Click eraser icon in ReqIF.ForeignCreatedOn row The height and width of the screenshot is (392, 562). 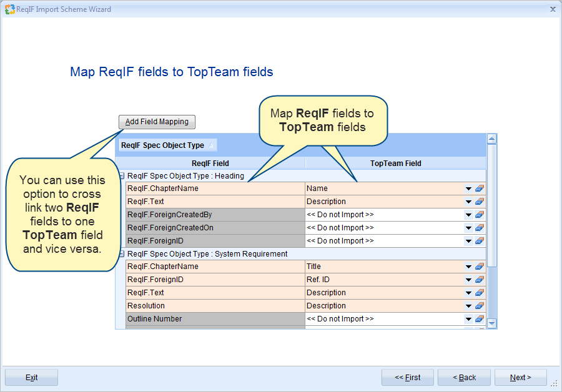click(x=479, y=228)
